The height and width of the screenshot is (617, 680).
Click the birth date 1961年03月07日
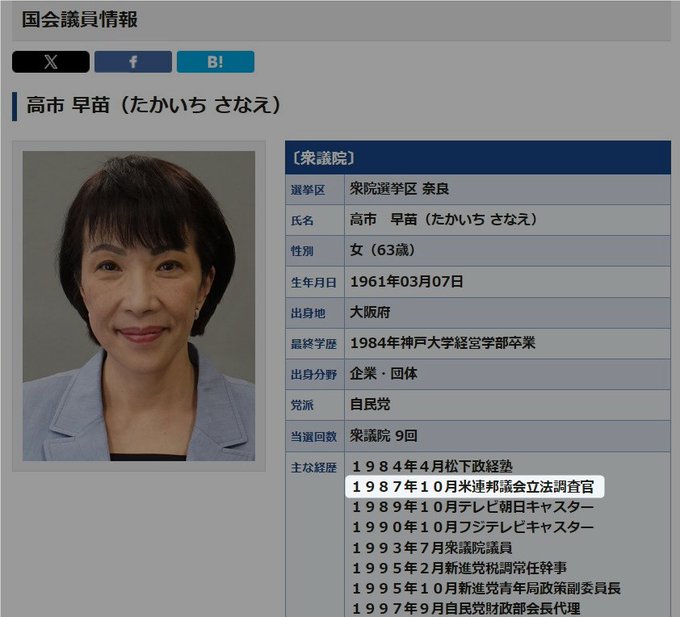pyautogui.click(x=406, y=282)
